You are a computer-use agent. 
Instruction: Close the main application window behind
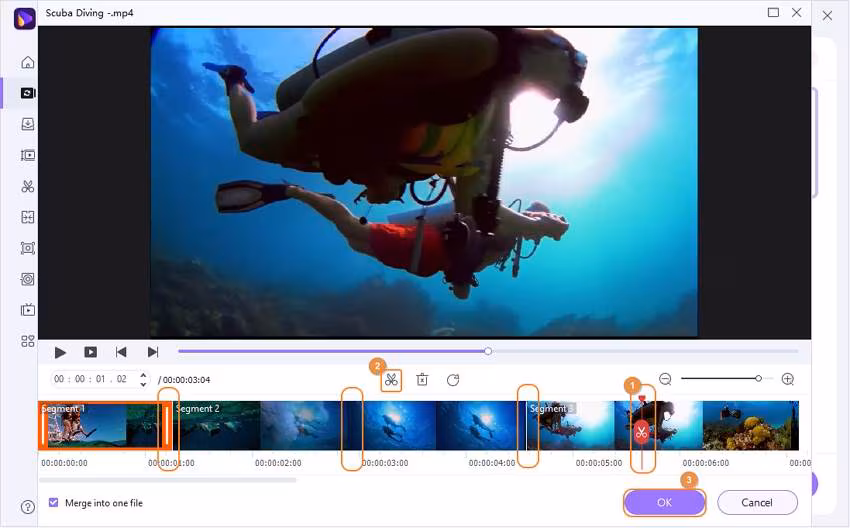(827, 16)
